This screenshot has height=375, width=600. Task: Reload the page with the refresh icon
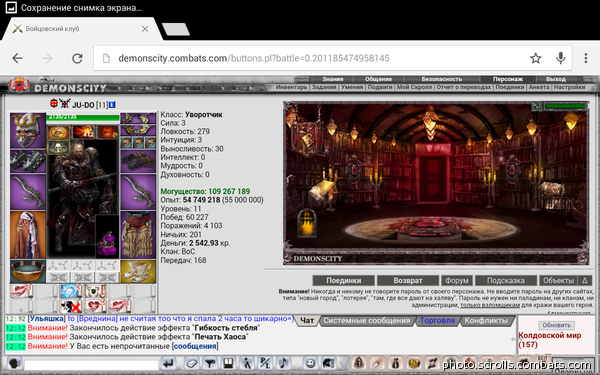pyautogui.click(x=77, y=58)
